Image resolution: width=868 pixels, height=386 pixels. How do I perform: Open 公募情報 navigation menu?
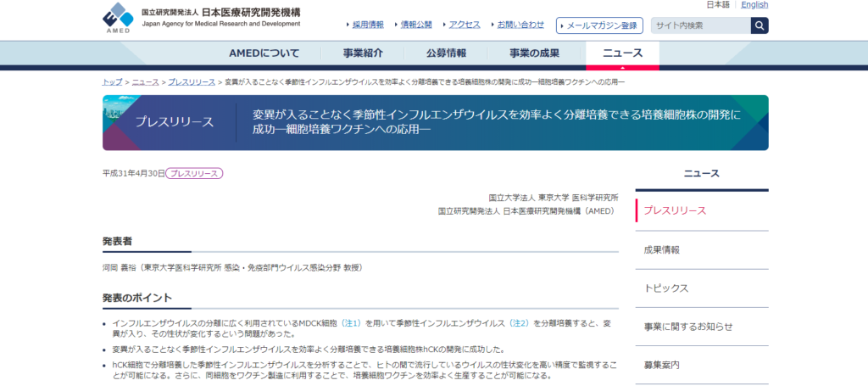pyautogui.click(x=446, y=53)
